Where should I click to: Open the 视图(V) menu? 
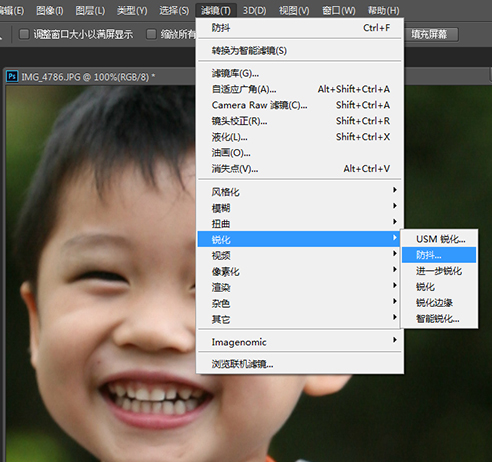click(x=294, y=11)
